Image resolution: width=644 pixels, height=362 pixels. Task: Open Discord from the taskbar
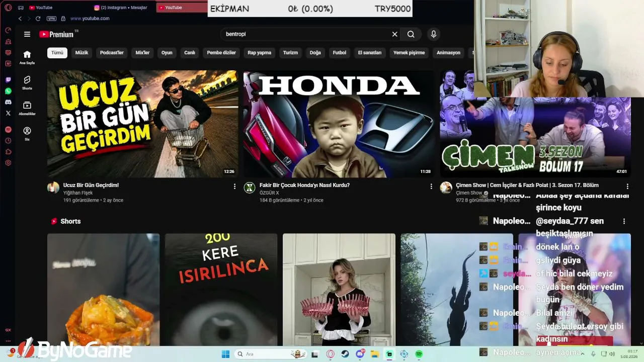[x=360, y=354]
